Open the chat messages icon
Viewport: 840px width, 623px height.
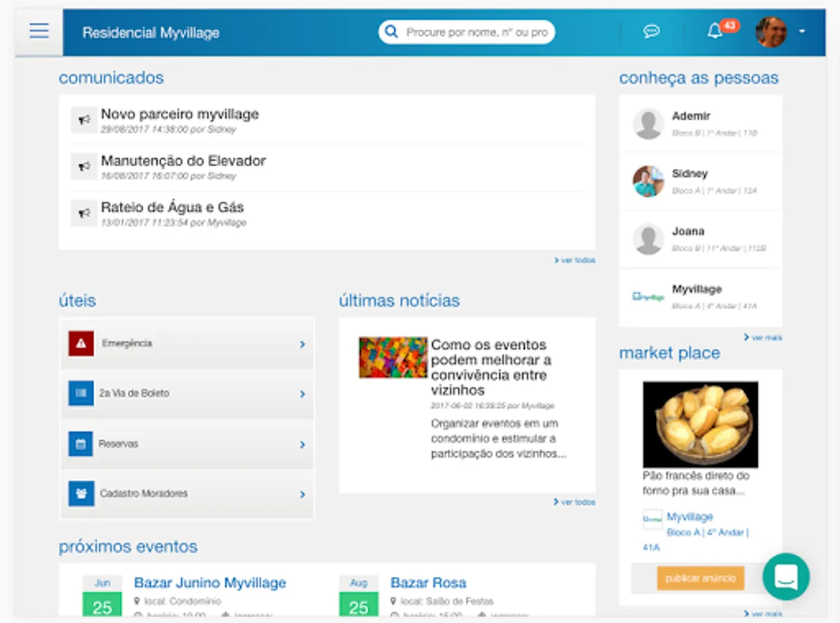click(651, 32)
